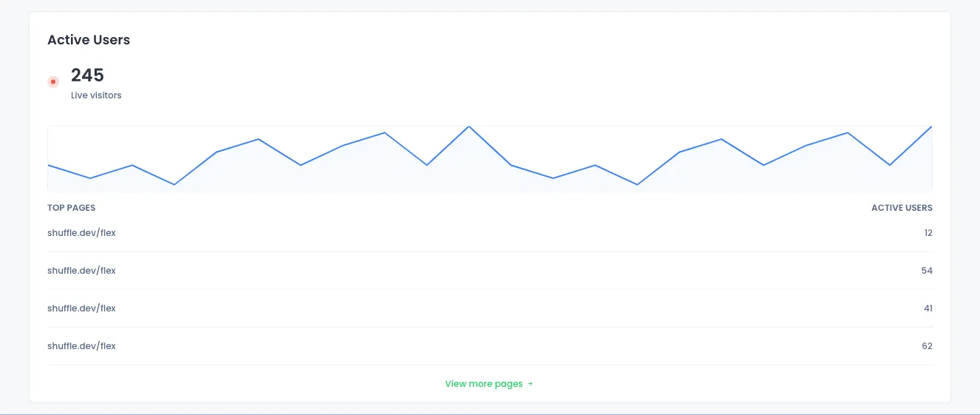Click the Active Users card heading
Image resolution: width=980 pixels, height=415 pixels.
click(x=89, y=40)
